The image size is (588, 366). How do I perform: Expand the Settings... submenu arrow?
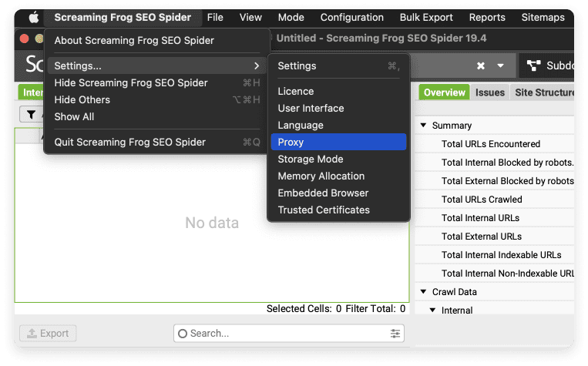(x=257, y=66)
